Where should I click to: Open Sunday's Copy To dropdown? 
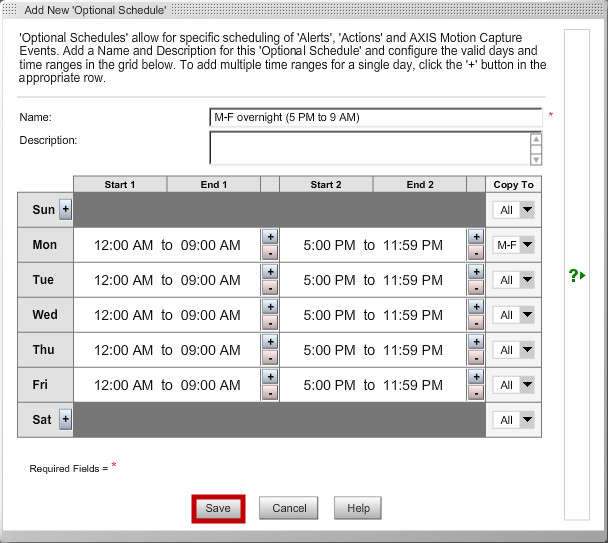[x=515, y=210]
